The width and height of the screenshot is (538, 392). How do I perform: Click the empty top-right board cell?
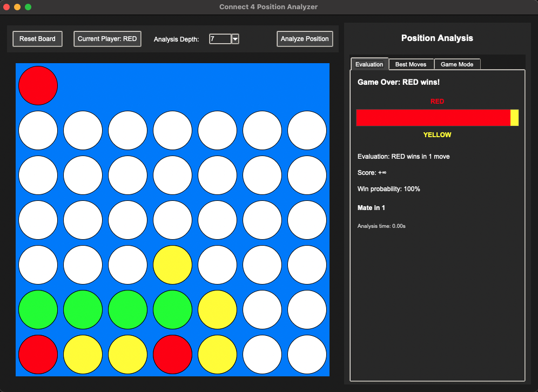(x=307, y=130)
